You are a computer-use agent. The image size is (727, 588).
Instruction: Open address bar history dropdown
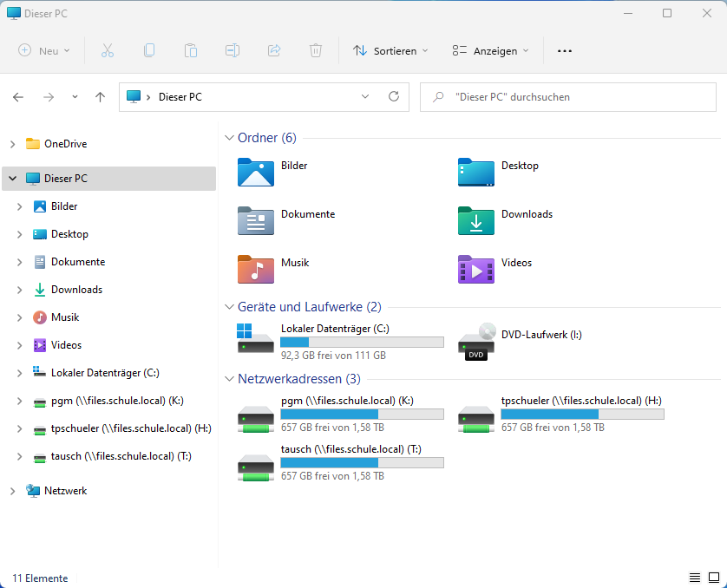coord(365,96)
